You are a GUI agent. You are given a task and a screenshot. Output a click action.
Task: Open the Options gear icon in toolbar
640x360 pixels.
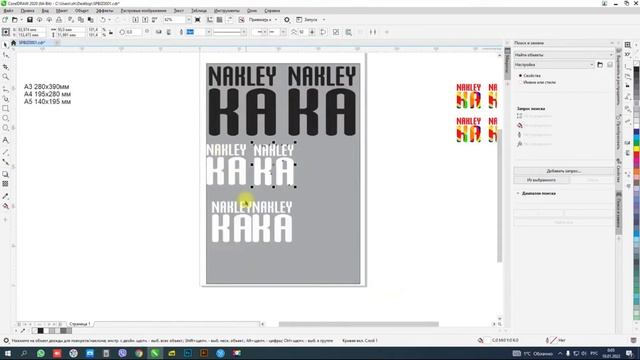(287, 20)
